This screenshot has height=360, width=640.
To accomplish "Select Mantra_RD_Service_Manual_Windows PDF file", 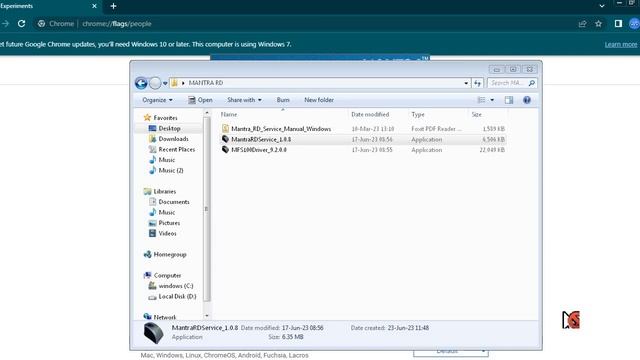I will tap(281, 129).
